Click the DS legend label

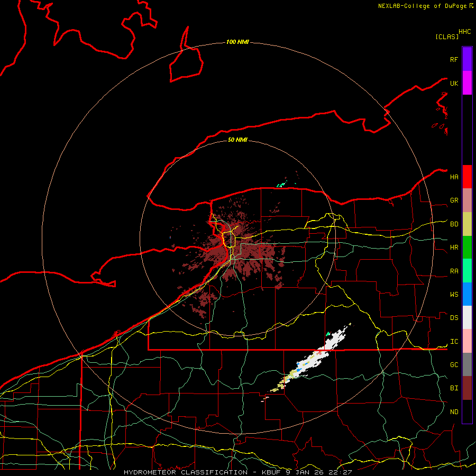tap(454, 318)
